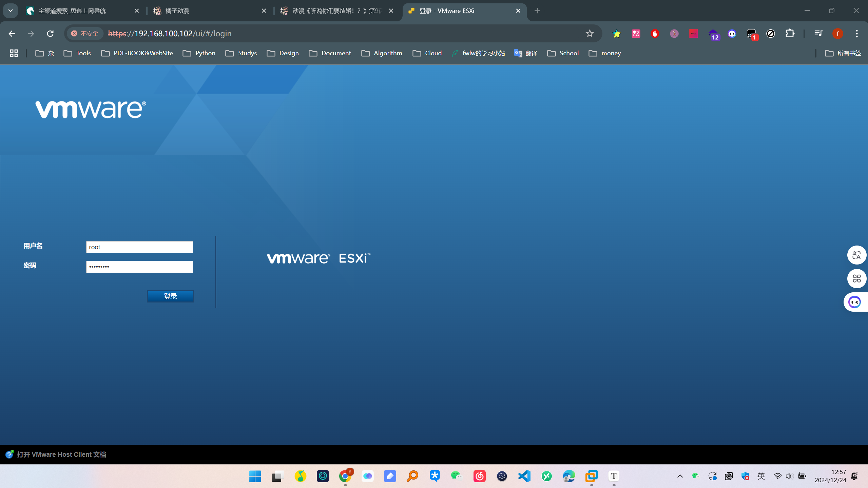Open VMware Host Client documentation link
The height and width of the screenshot is (488, 868).
click(x=61, y=454)
